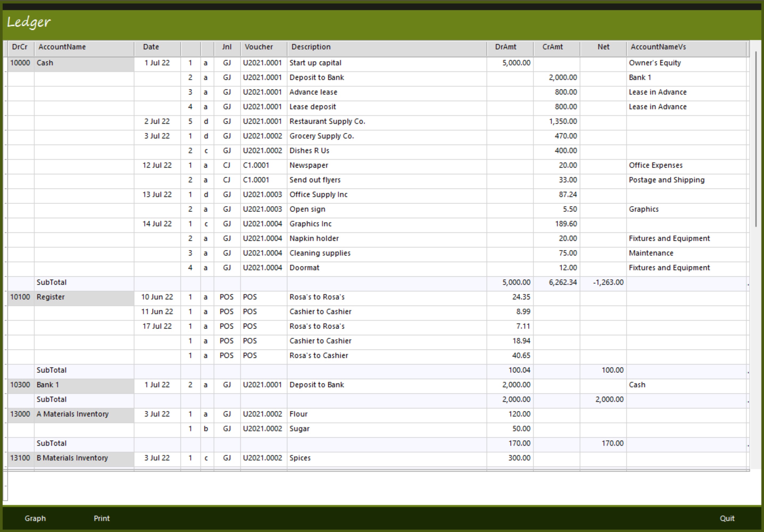Click the Jnl column header
Screen dimensions: 764x532
coord(227,47)
